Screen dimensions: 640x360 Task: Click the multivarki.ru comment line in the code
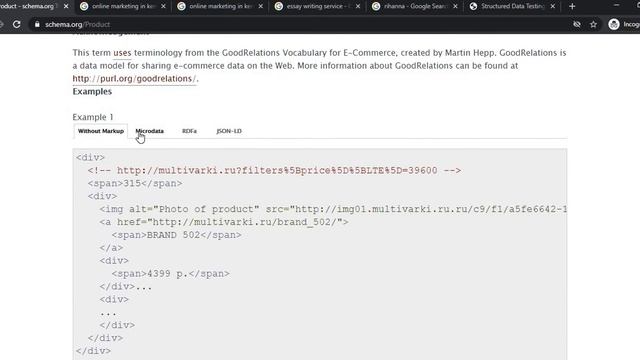274,171
